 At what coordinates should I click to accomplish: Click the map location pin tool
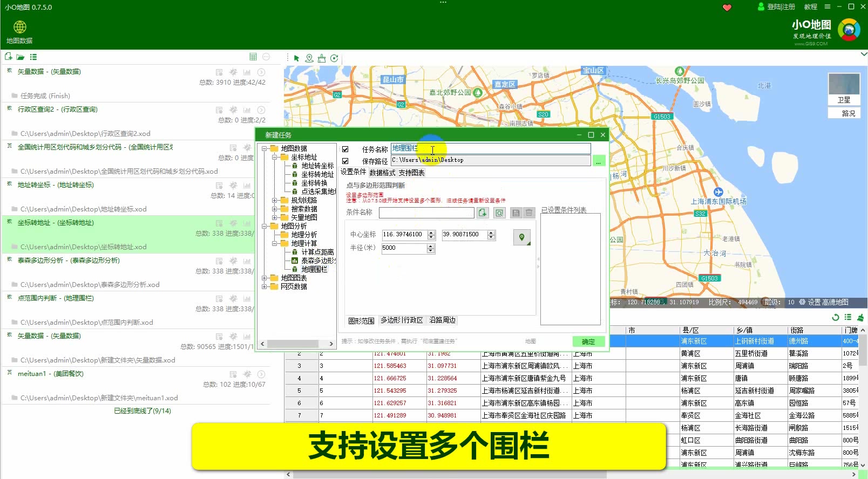point(309,58)
